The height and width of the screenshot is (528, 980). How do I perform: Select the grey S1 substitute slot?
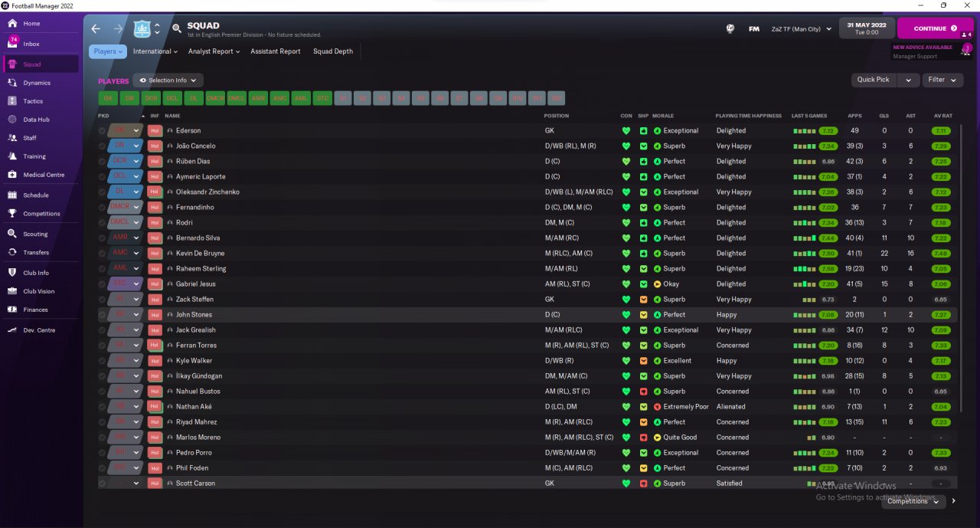[x=344, y=98]
